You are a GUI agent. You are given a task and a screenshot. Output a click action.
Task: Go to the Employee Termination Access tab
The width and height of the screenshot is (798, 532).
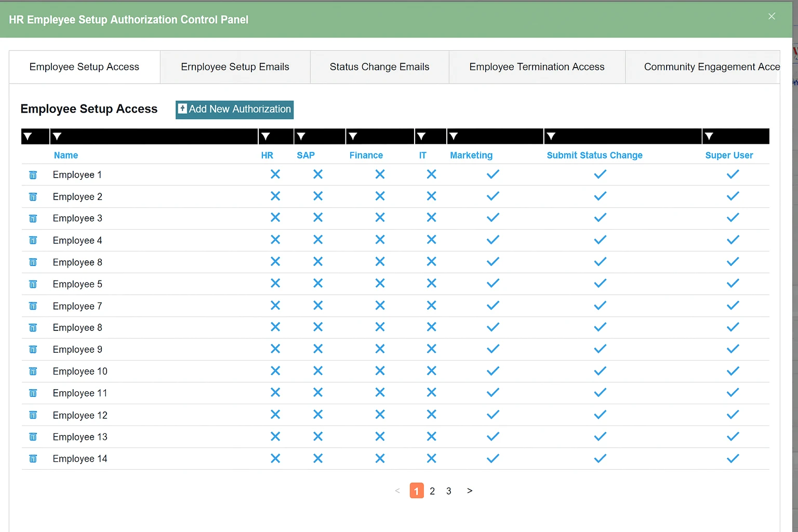pos(537,67)
